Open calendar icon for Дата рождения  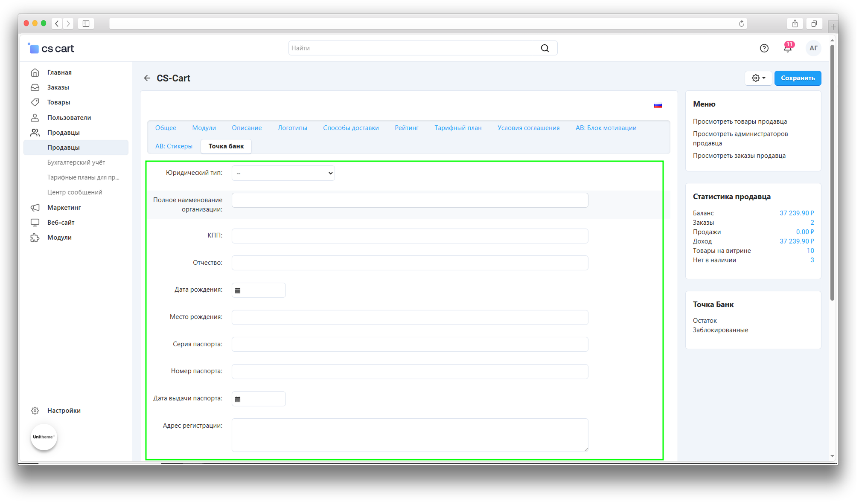tap(238, 290)
